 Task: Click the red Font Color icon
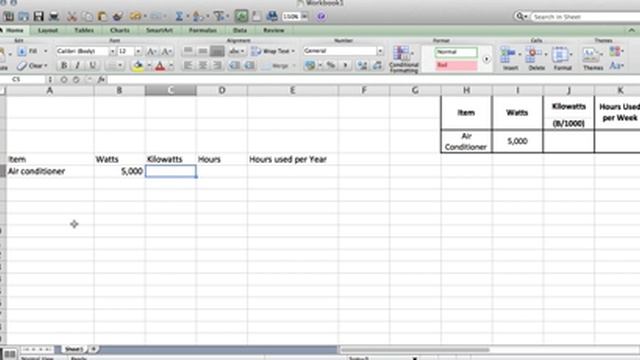point(160,66)
